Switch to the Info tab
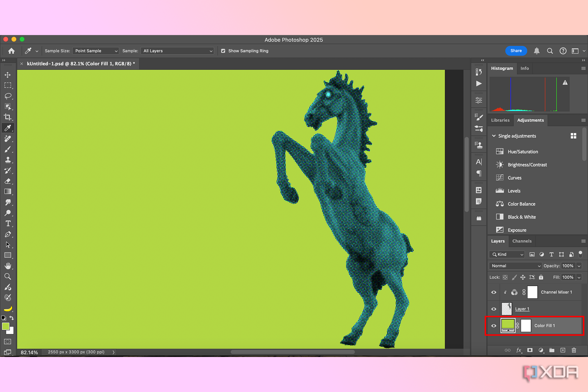The height and width of the screenshot is (392, 588). (x=524, y=68)
